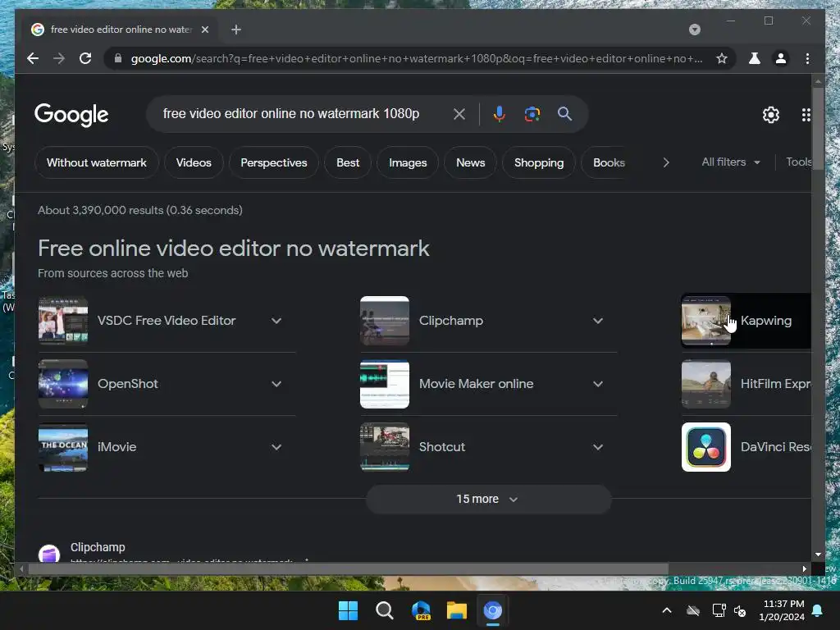
Task: Bookmark this page with the star icon
Action: tap(722, 58)
